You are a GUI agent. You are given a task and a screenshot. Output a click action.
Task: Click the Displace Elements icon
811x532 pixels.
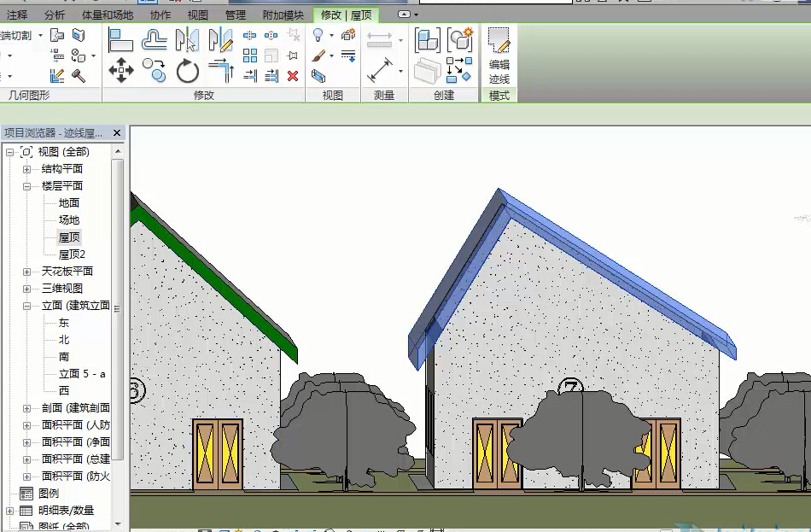coord(348,35)
